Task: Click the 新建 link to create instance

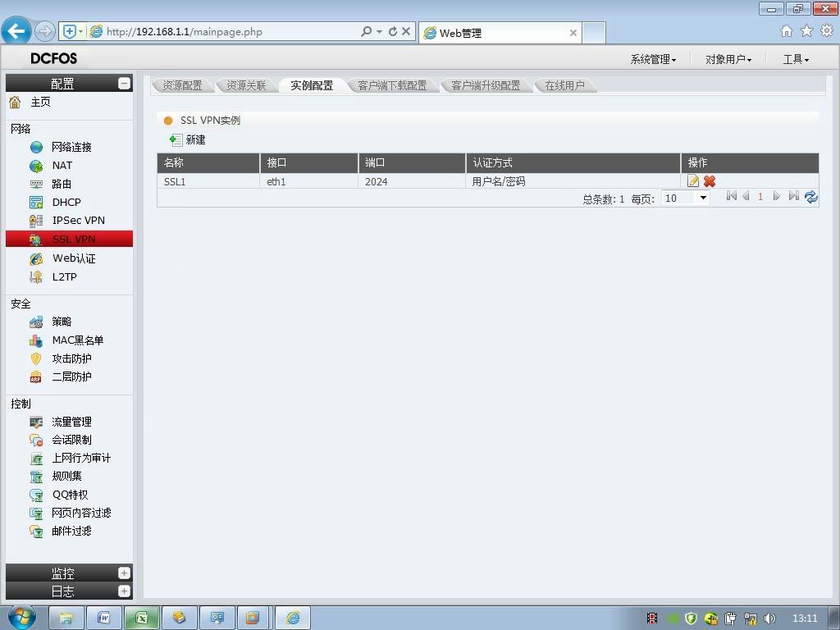Action: [195, 140]
